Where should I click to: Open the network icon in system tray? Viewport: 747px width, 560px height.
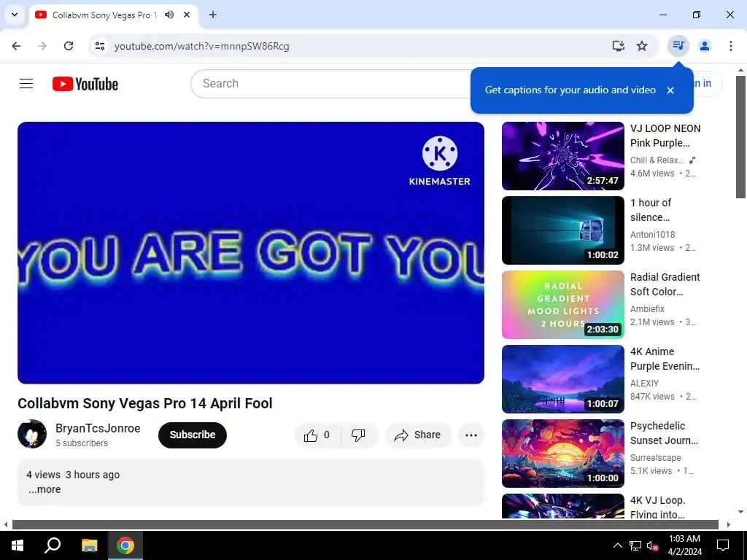635,545
